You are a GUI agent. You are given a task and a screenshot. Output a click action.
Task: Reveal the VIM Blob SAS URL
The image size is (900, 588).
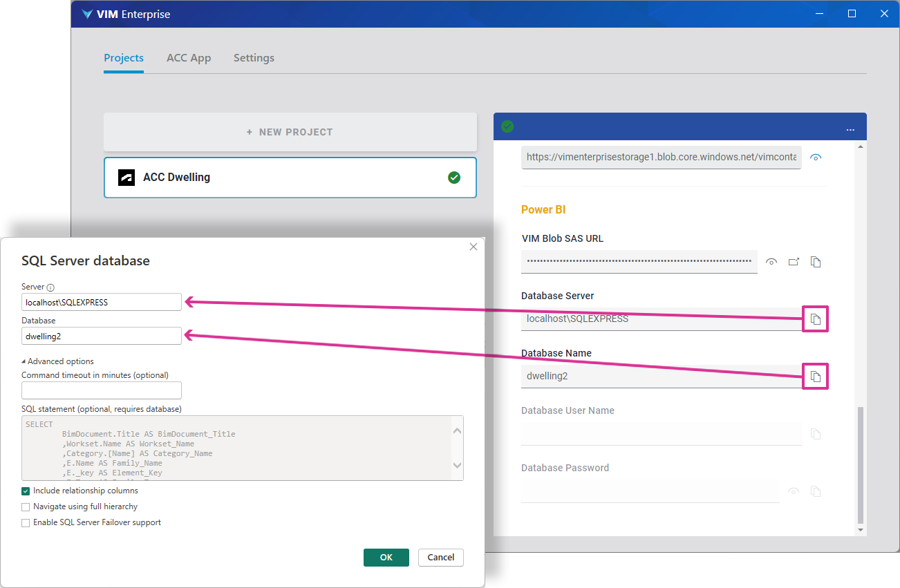pos(771,262)
